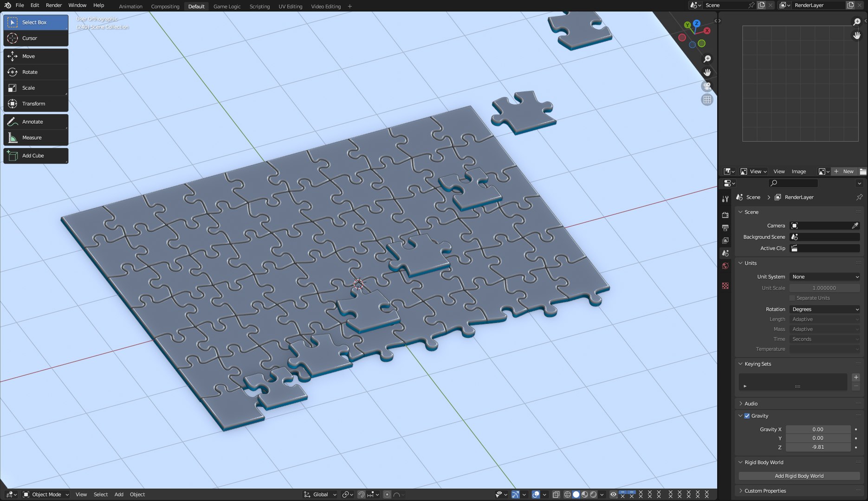Image resolution: width=868 pixels, height=501 pixels.
Task: Toggle viewport overlays display
Action: pos(536,495)
